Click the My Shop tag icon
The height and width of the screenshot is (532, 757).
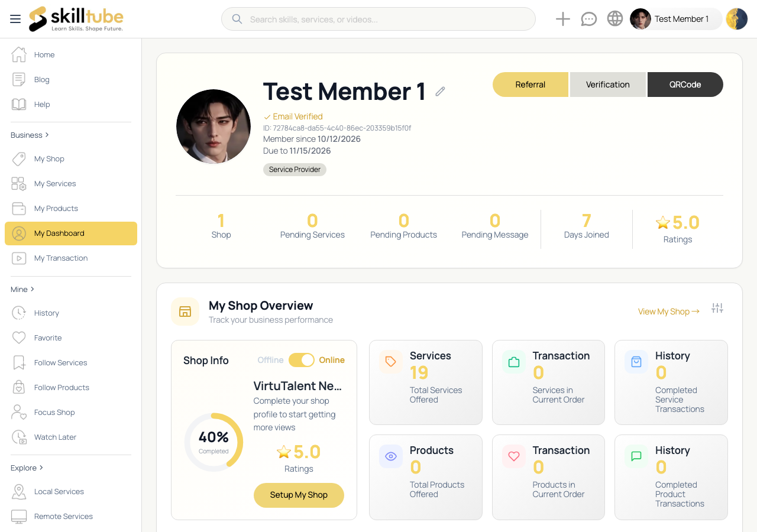tap(19, 158)
